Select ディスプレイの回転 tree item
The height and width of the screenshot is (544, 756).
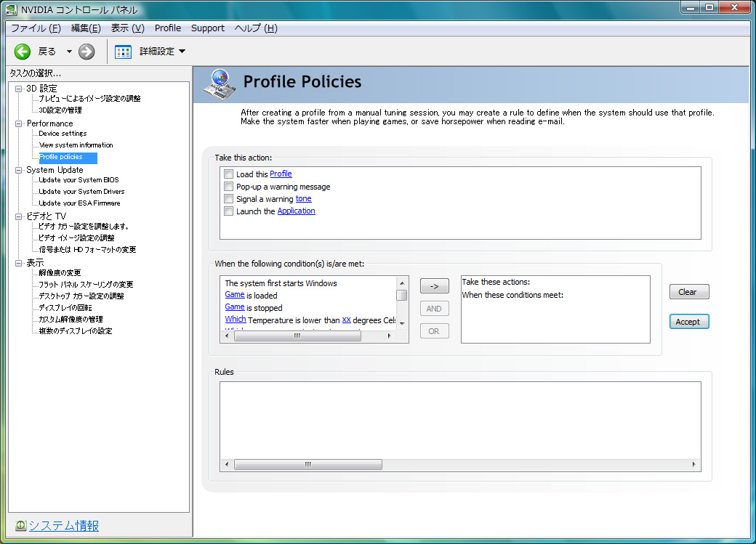(x=65, y=307)
